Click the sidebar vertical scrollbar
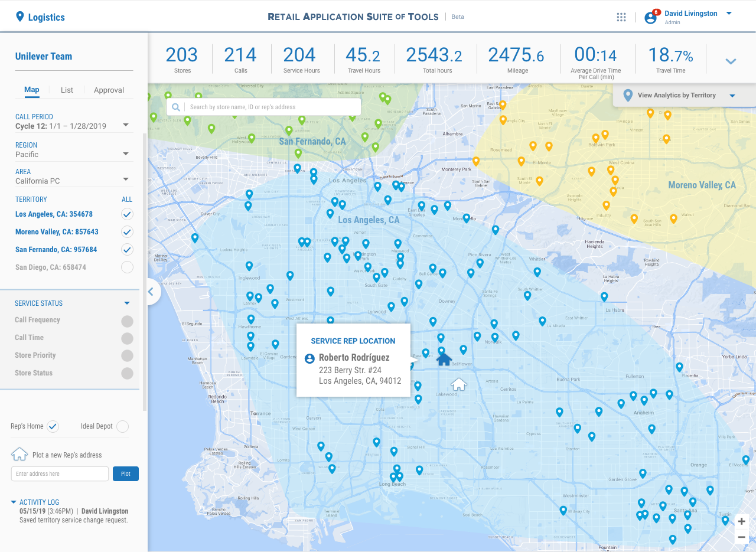The height and width of the screenshot is (552, 756). click(x=145, y=272)
